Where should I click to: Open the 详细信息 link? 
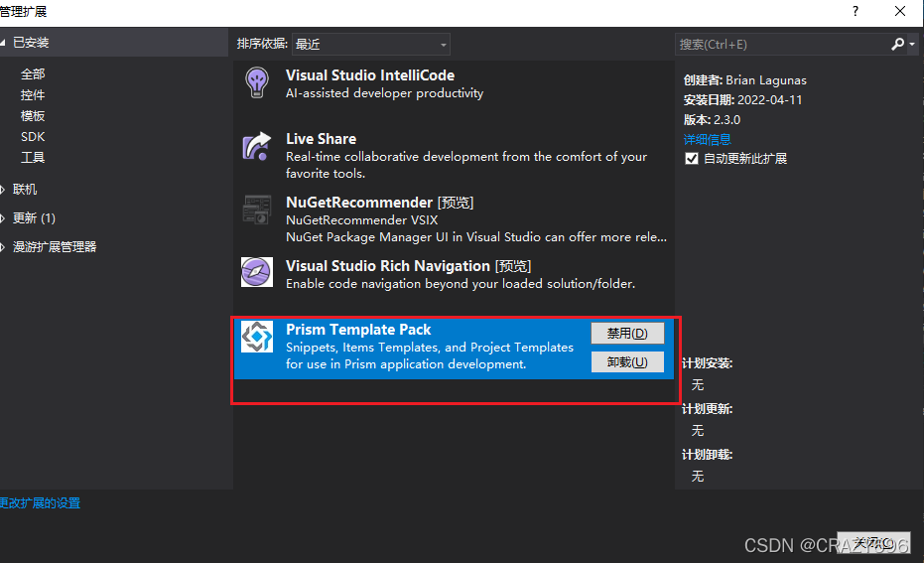pyautogui.click(x=707, y=139)
